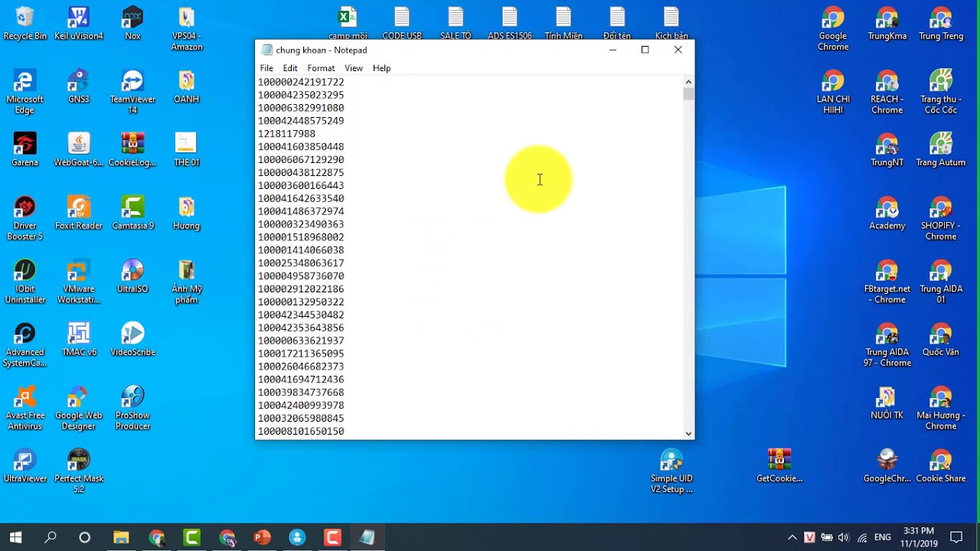The height and width of the screenshot is (551, 980).
Task: Select the LAN CHI HIIHI Chrome shortcut
Action: pos(833,92)
